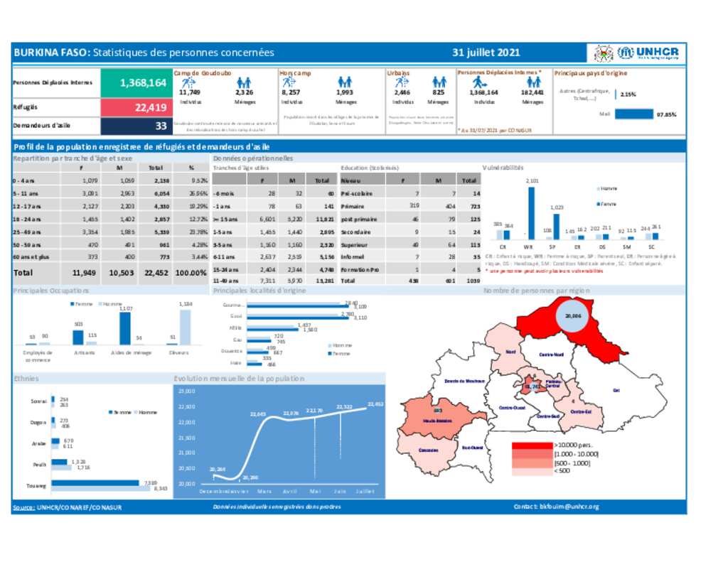Select the individuals icon under Urbains
Image resolution: width=728 pixels, height=562 pixels.
pos(402,82)
